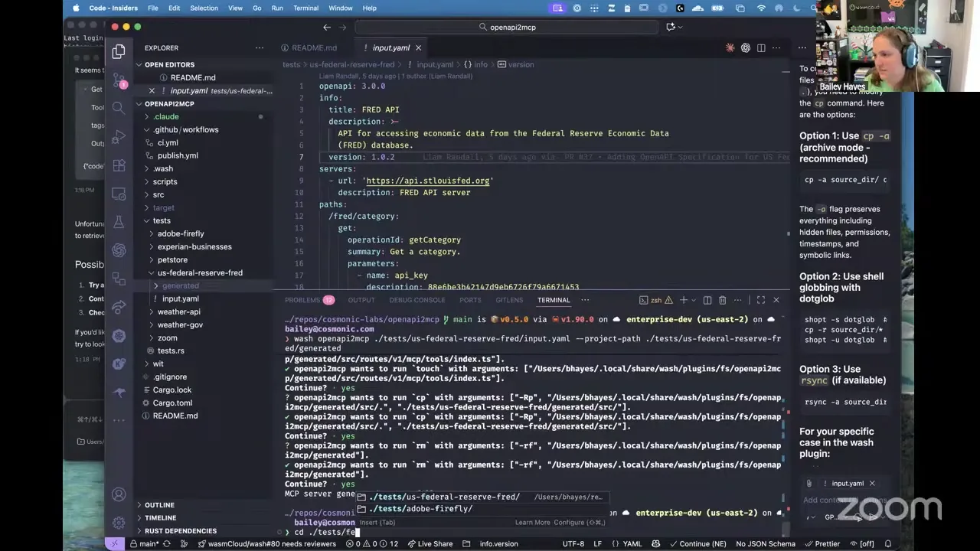Toggle the [off] status bar item
This screenshot has height=551, width=980.
point(861,544)
